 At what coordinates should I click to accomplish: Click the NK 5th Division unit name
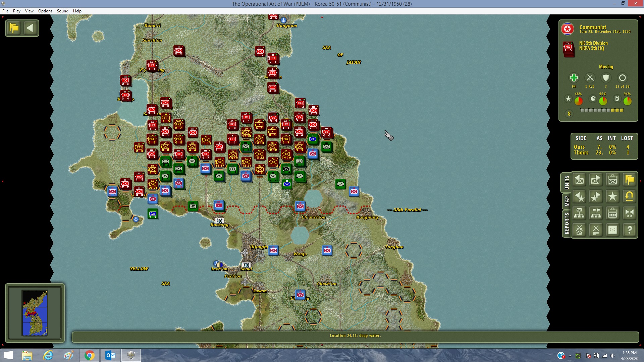(x=593, y=43)
